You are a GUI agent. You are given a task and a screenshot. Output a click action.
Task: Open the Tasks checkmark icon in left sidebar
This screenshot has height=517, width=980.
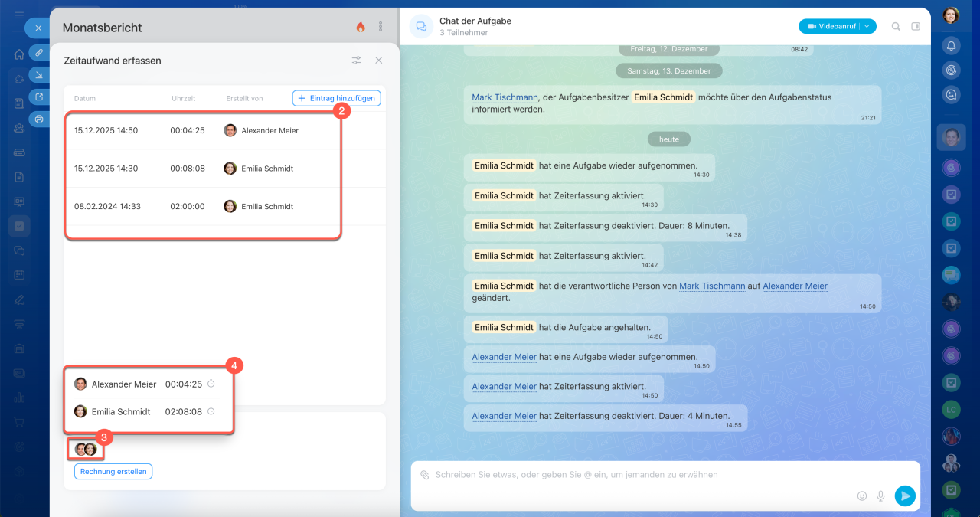click(x=19, y=226)
